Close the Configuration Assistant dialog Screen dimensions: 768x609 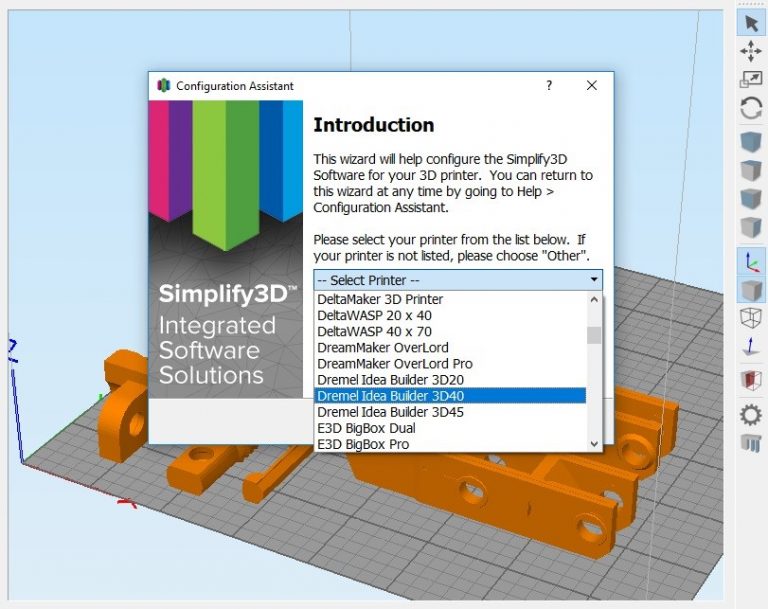tap(592, 86)
